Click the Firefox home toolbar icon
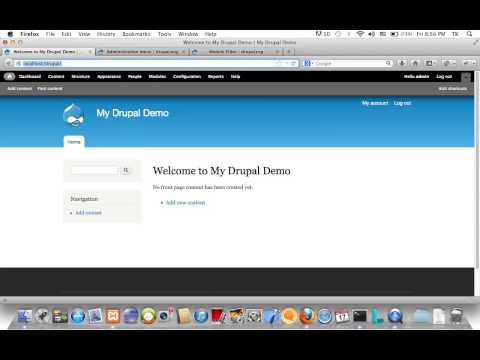 (x=415, y=63)
